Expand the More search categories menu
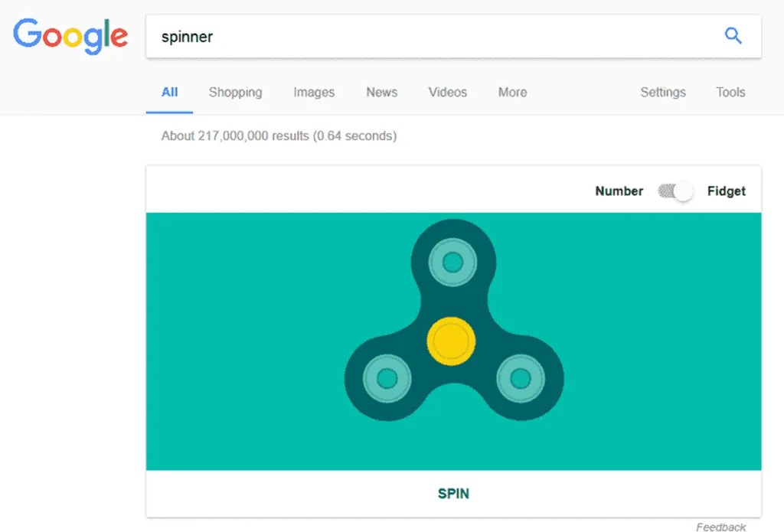Screen dimensions: 784x532 (x=512, y=92)
